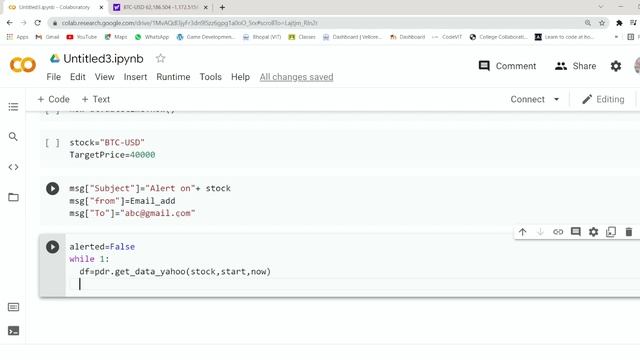Click the TargetPrice=40000 code line
This screenshot has width=640, height=360.
tap(112, 155)
